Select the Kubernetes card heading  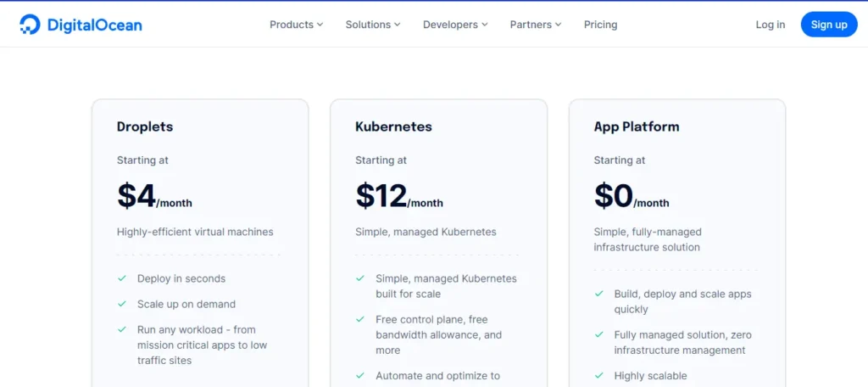[393, 126]
